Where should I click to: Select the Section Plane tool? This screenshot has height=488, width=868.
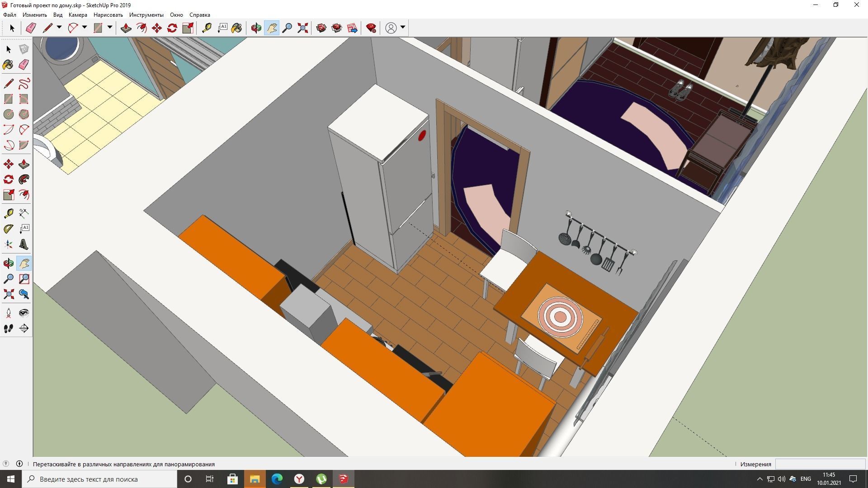coord(24,328)
